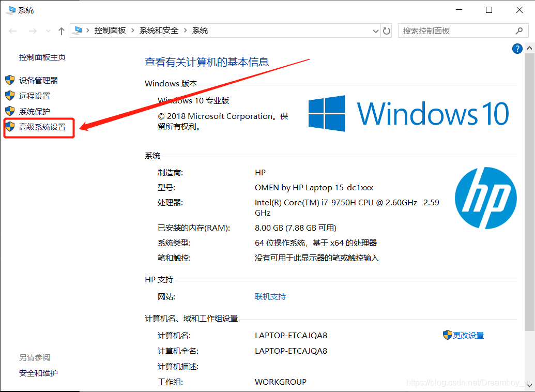The width and height of the screenshot is (535, 392).
Task: Click the back navigation arrow
Action: [13, 31]
